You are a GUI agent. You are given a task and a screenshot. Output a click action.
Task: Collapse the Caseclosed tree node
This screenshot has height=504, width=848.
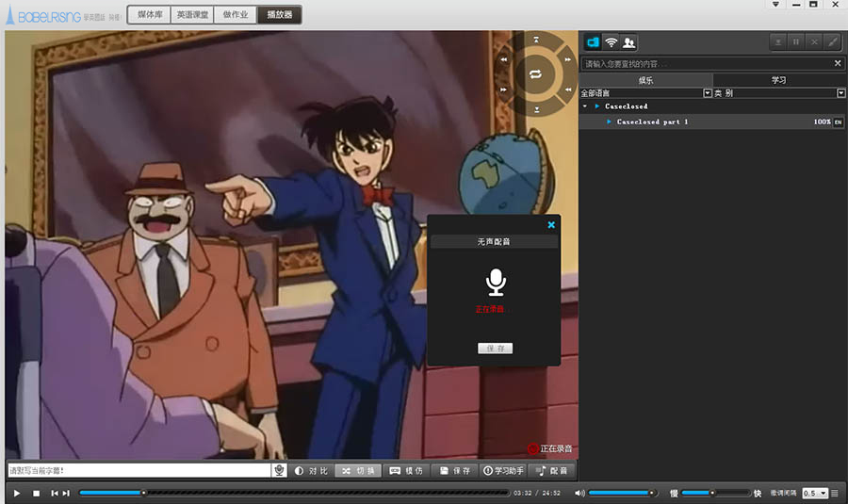585,106
